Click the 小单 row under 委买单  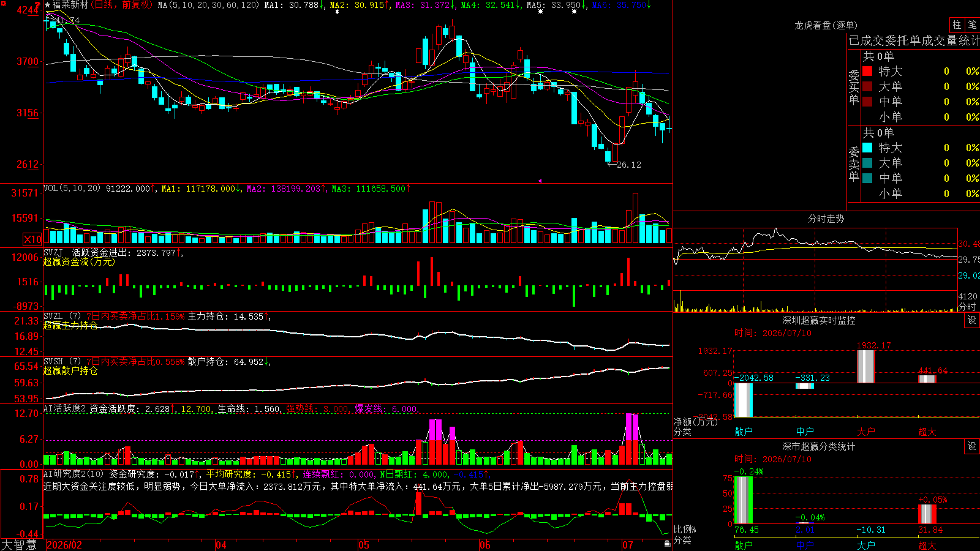[x=921, y=117]
